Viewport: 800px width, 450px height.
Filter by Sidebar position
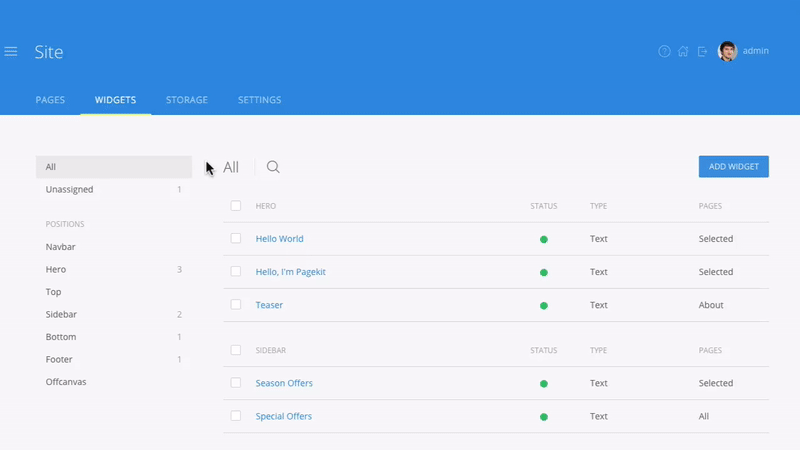[60, 314]
